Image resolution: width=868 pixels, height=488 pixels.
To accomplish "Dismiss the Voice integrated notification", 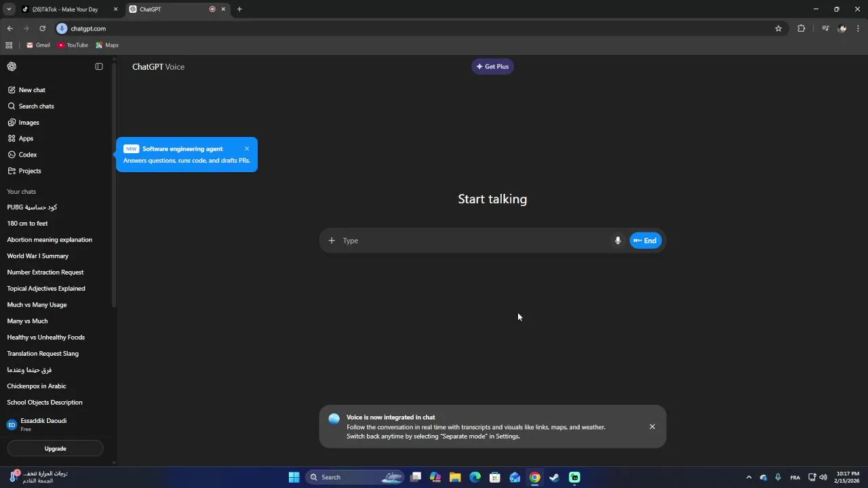I will [652, 426].
